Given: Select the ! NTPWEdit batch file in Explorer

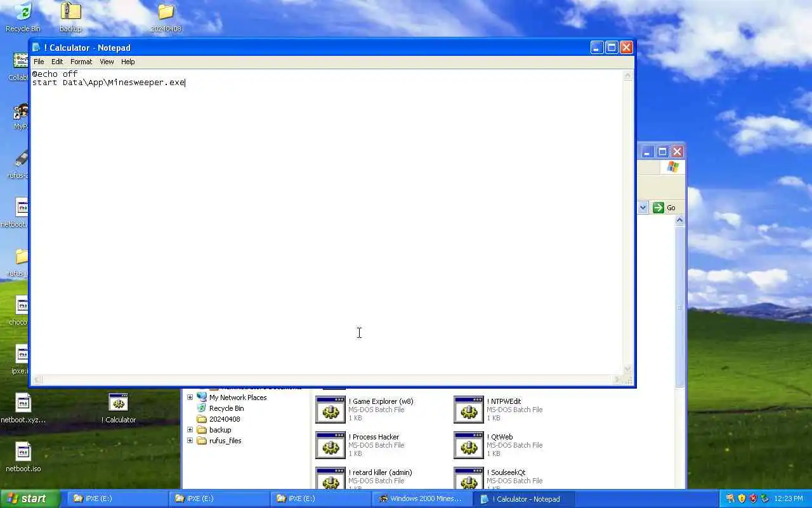Looking at the screenshot, I should coord(499,410).
